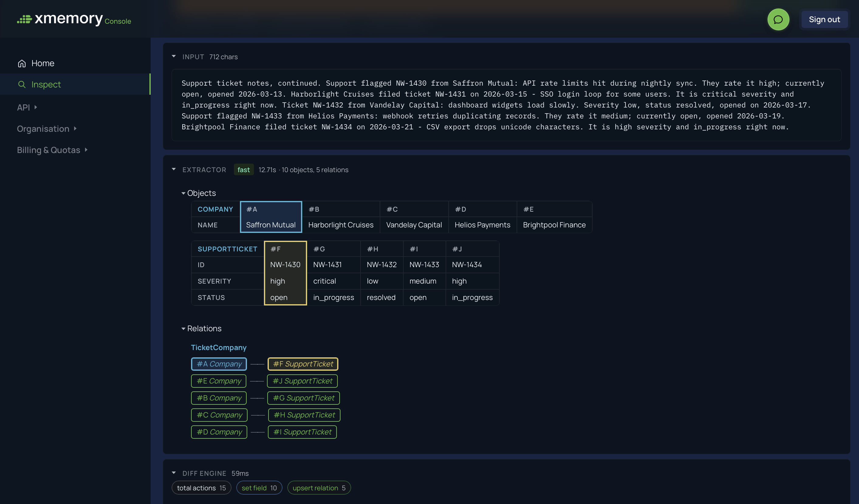The height and width of the screenshot is (504, 859).
Task: Select the #D Company relation tag
Action: click(219, 432)
